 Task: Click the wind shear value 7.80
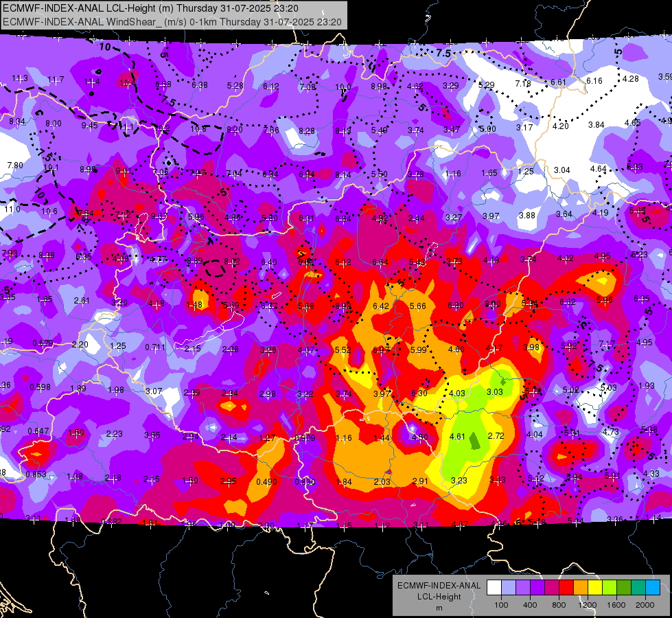tap(15, 165)
